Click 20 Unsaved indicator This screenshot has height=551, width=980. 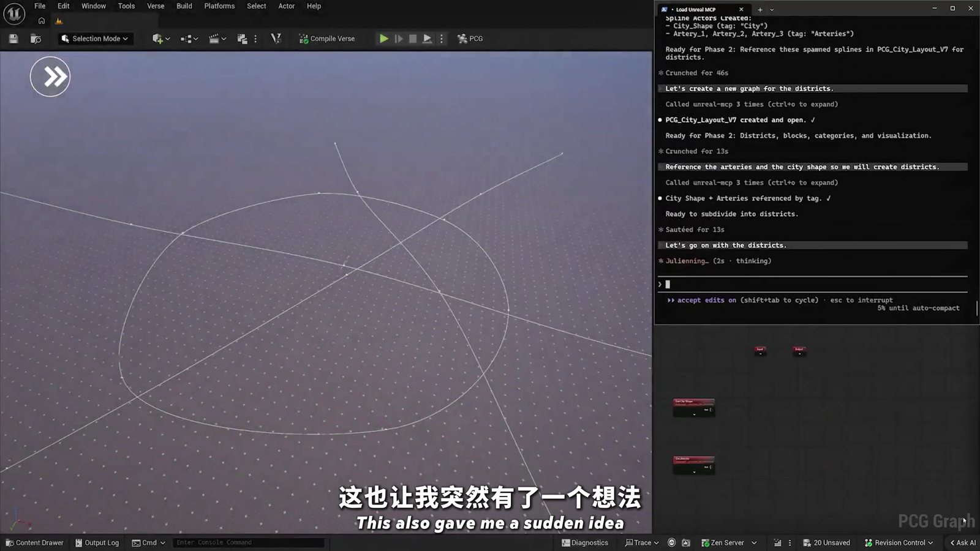click(827, 543)
